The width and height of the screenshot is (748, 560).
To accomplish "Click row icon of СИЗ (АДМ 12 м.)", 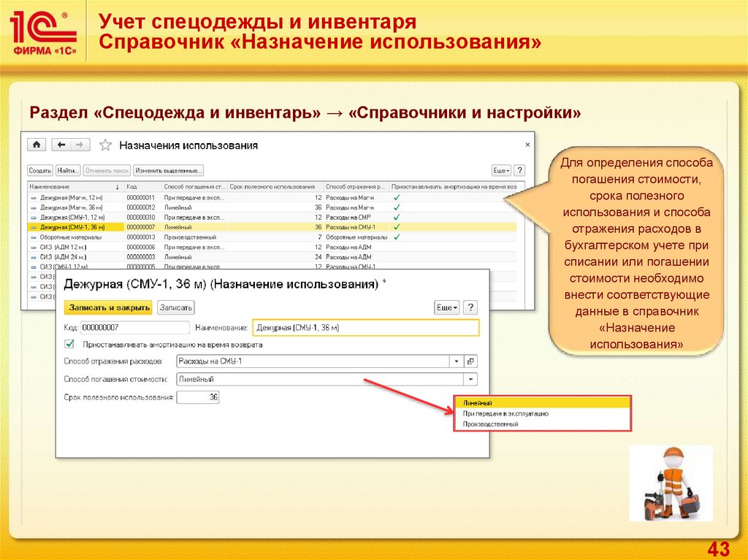I will coord(34,247).
